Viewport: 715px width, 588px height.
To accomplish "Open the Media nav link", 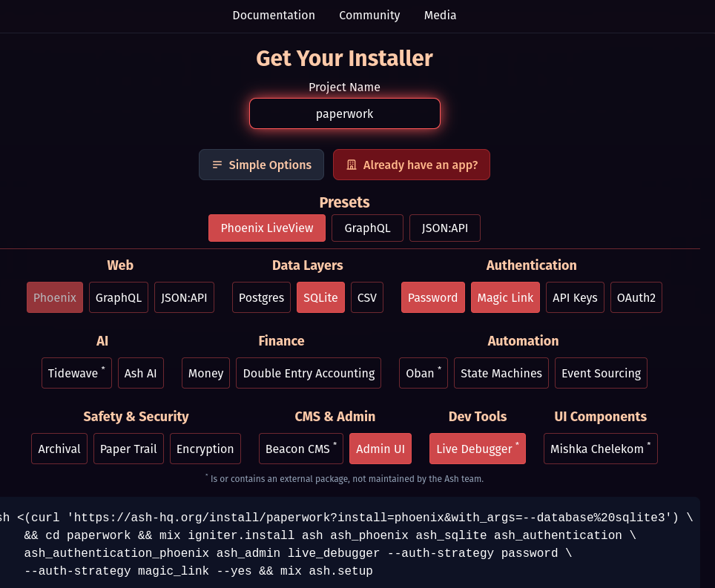I will pos(440,16).
